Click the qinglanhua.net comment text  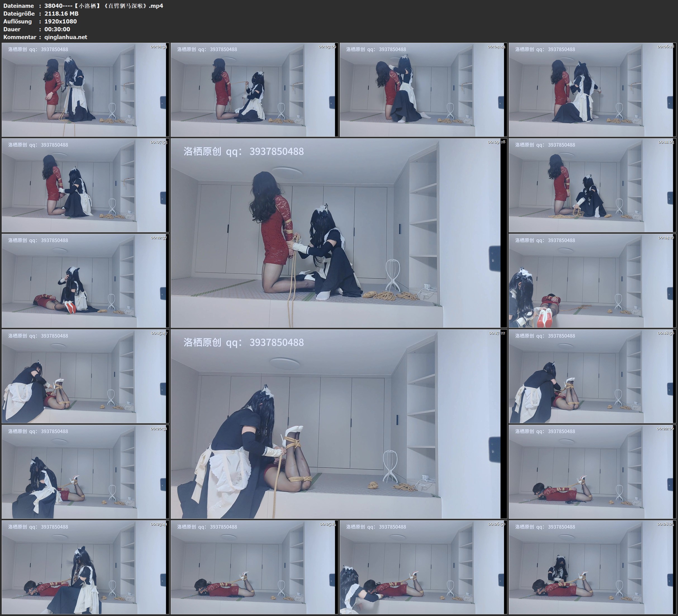coord(66,37)
